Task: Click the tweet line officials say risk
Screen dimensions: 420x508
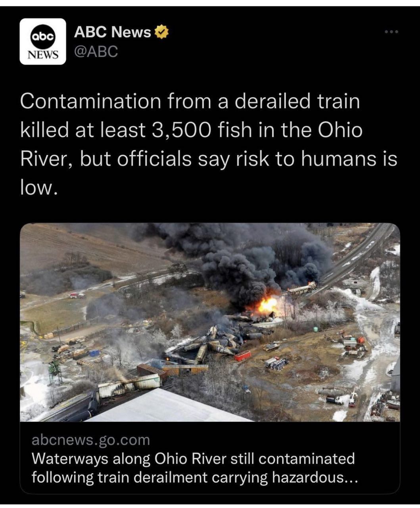Action: pyautogui.click(x=208, y=160)
